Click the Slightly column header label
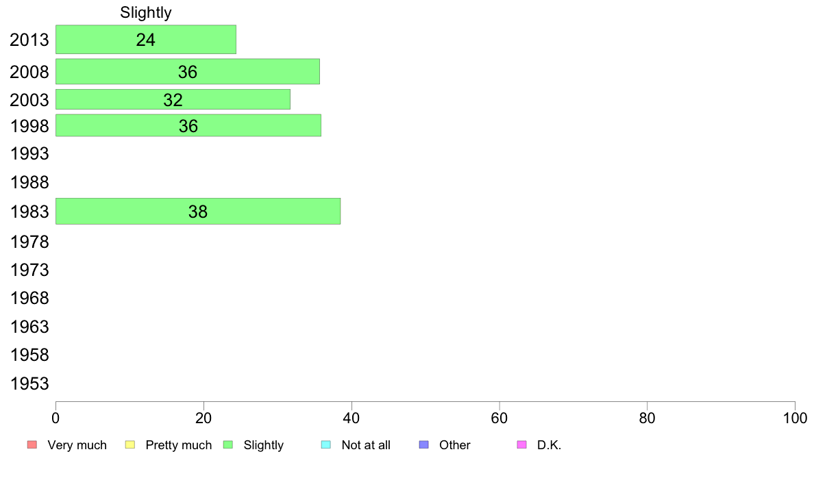814x504 pixels. pyautogui.click(x=146, y=12)
